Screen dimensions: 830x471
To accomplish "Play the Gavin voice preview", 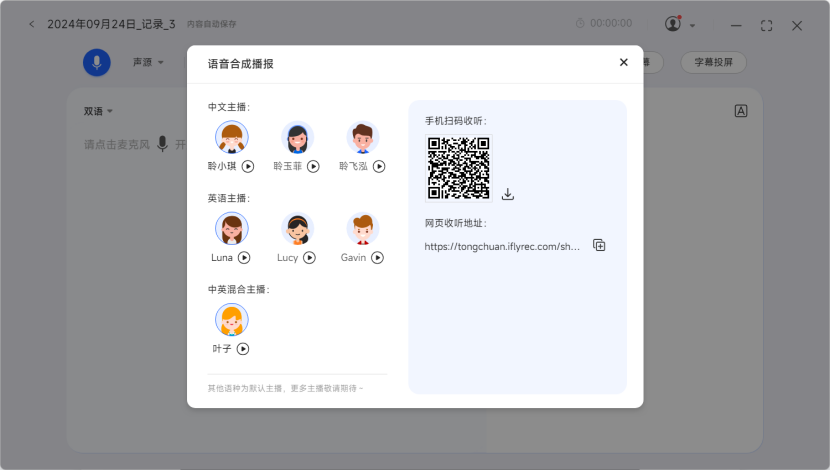I will coord(377,258).
